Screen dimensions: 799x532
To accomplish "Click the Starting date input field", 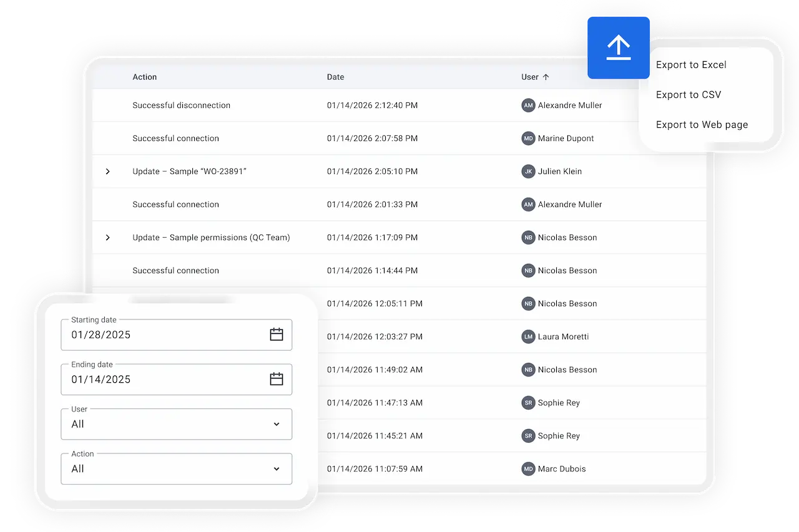I will click(156, 334).
